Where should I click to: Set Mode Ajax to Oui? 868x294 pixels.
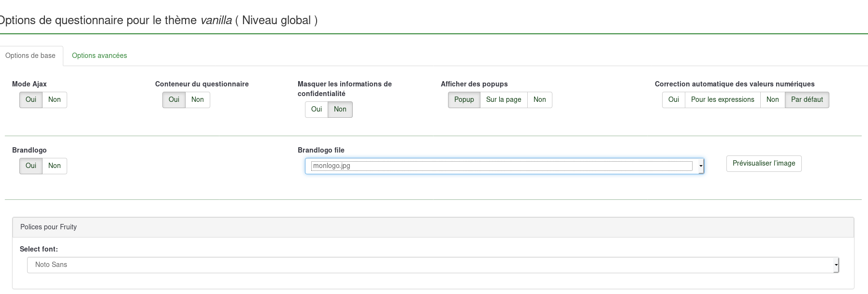click(31, 99)
